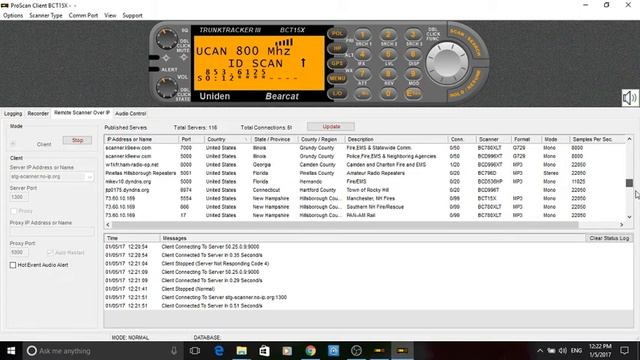Click the server list scroll up arrow
640x360 pixels.
click(x=629, y=139)
